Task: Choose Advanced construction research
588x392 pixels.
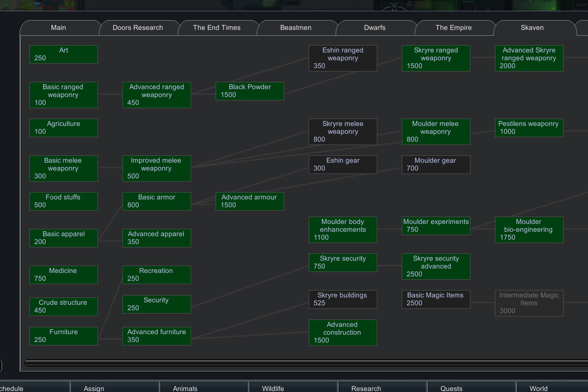Action: tap(343, 333)
